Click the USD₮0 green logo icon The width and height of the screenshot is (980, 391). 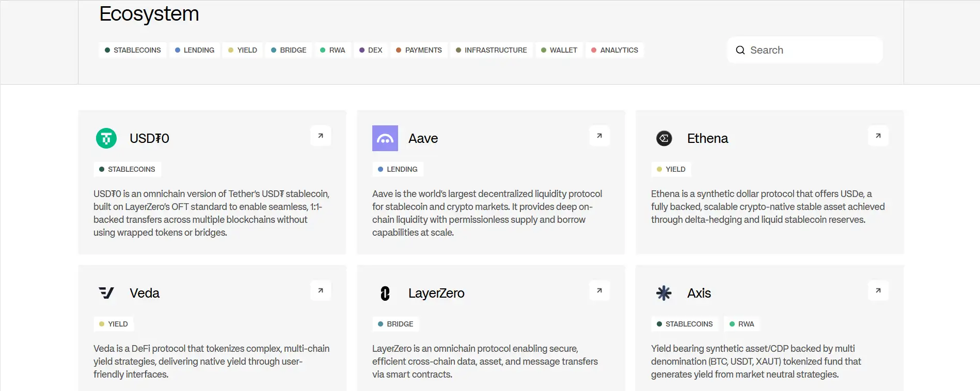106,138
